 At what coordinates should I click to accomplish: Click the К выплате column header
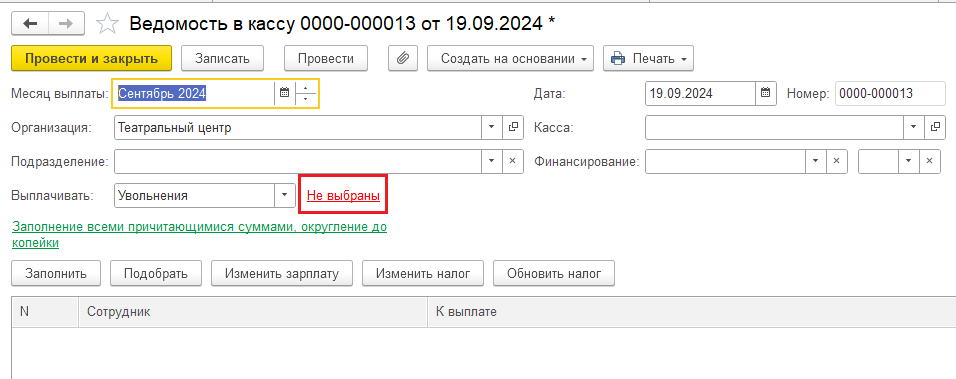(x=691, y=312)
